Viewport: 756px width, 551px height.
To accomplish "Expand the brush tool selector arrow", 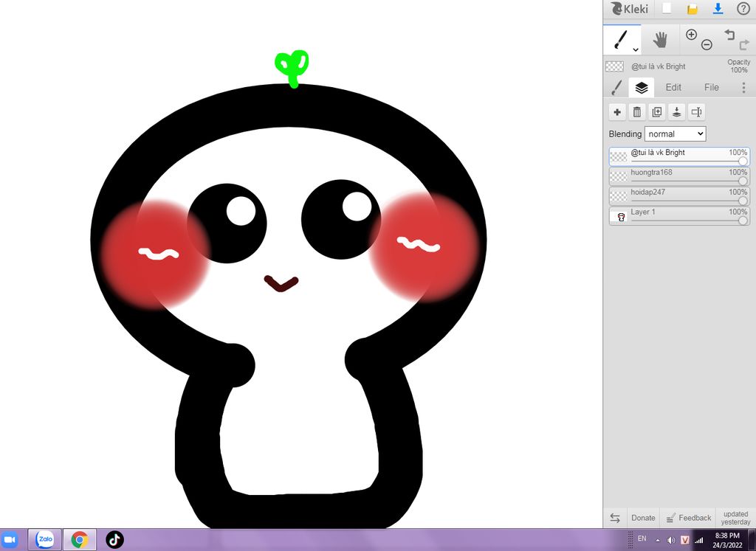I will tap(636, 49).
